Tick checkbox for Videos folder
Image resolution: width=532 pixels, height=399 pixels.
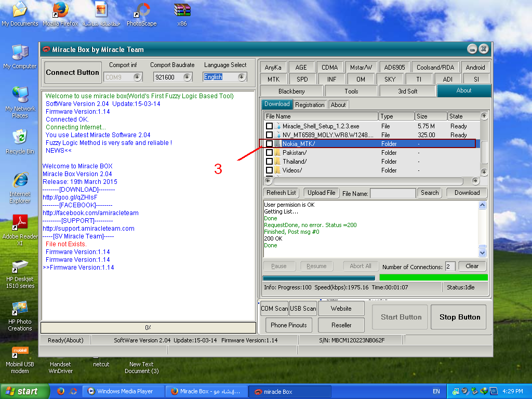point(269,170)
